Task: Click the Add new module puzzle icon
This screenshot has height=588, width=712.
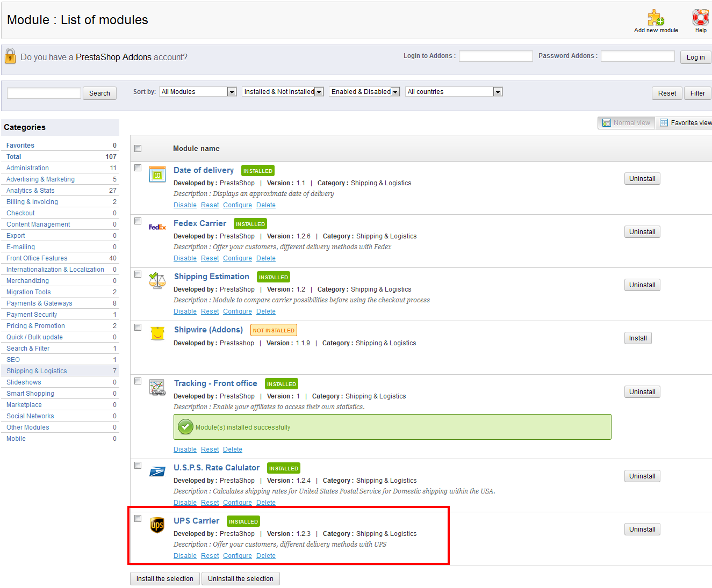Action: point(656,18)
